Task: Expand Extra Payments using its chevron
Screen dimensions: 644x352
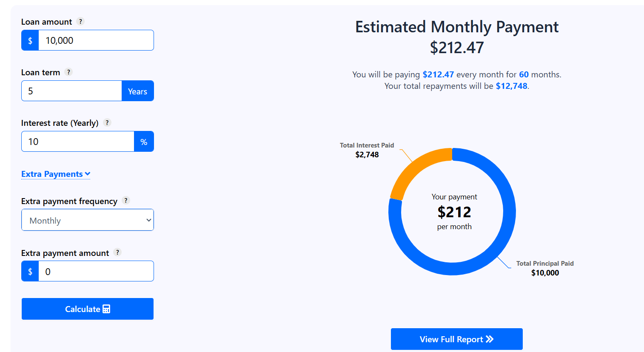Action: [88, 174]
